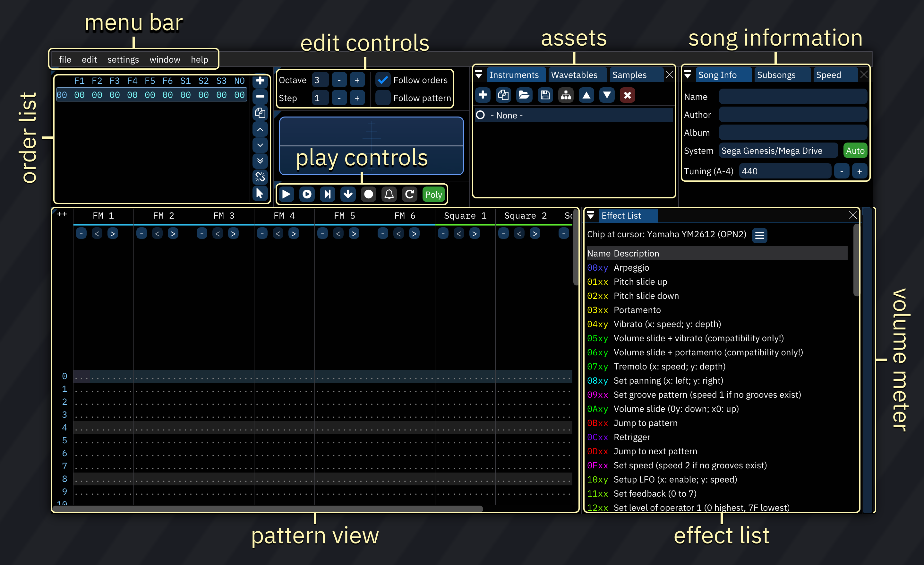Enable the Follow orders checkbox
The width and height of the screenshot is (924, 565).
click(x=382, y=80)
